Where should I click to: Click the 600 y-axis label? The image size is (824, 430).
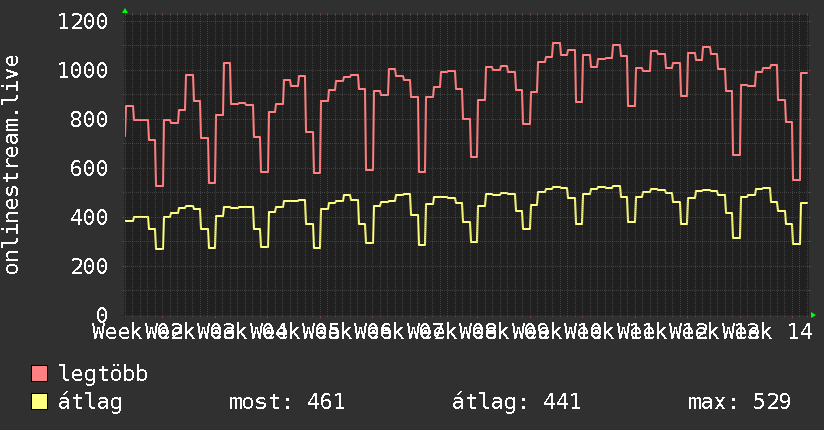pyautogui.click(x=89, y=168)
